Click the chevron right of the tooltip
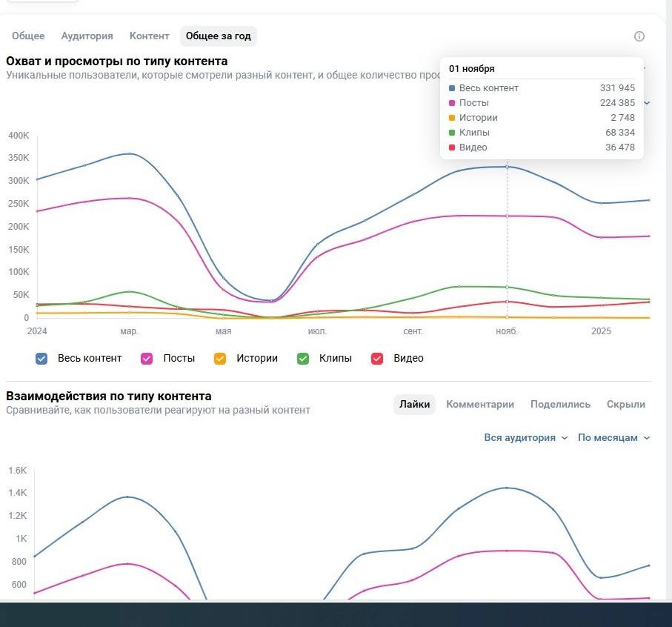The image size is (672, 627). click(x=647, y=103)
